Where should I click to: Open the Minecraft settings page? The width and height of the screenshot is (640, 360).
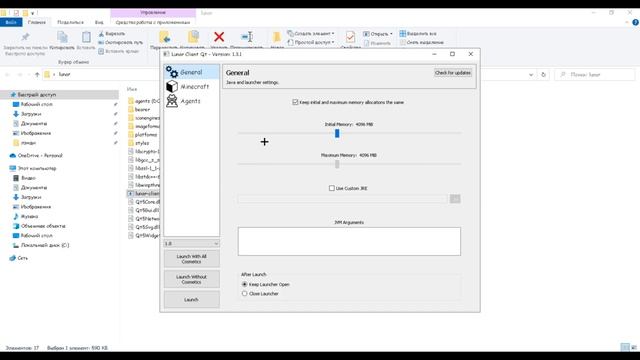coord(191,87)
